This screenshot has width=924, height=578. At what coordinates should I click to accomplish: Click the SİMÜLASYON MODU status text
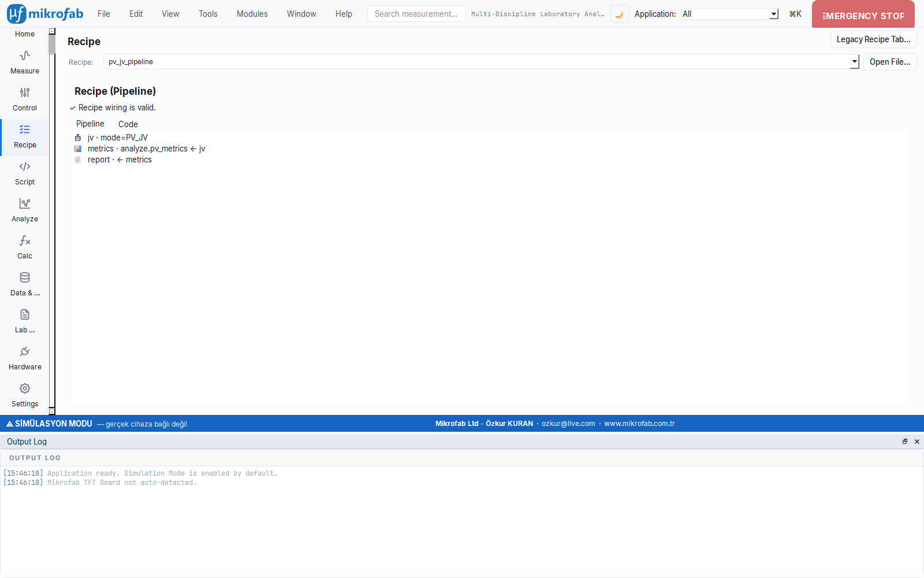pos(53,424)
